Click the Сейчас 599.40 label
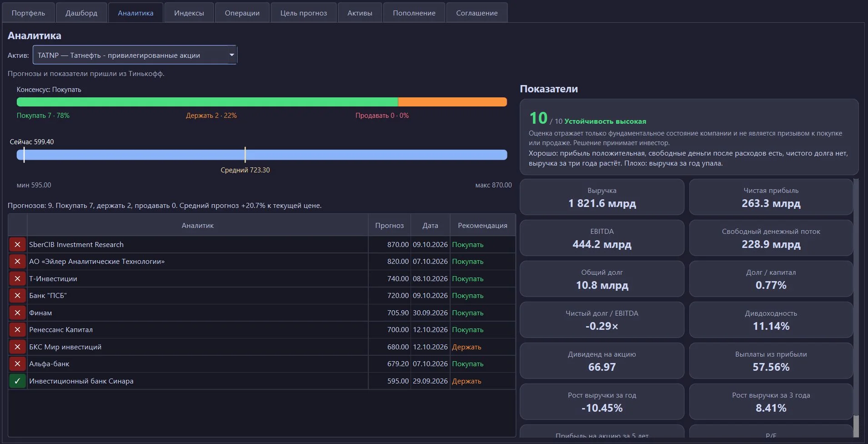The height and width of the screenshot is (444, 868). tap(32, 142)
